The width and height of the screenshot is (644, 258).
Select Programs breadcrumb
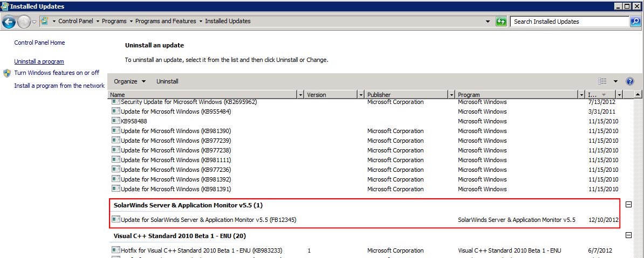[x=114, y=21]
